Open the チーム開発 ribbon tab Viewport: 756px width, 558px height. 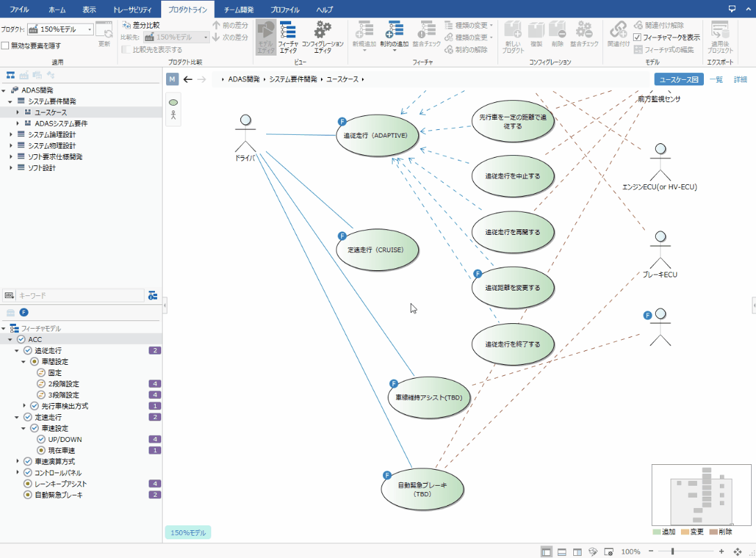(x=238, y=10)
